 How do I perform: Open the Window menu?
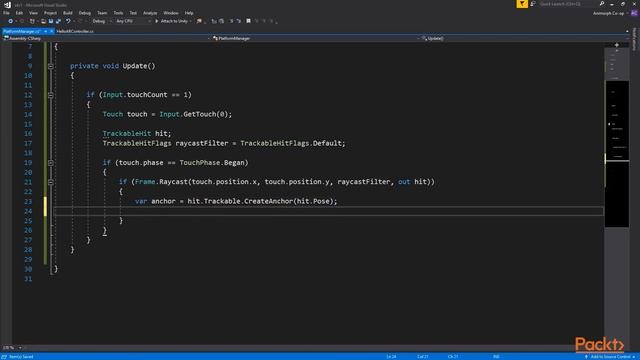(x=171, y=13)
